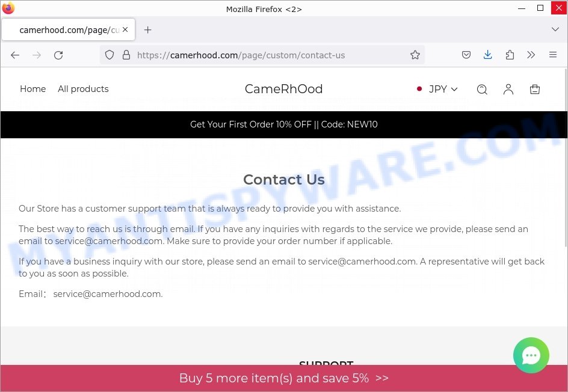Expand the JPY currency selector

click(x=437, y=89)
